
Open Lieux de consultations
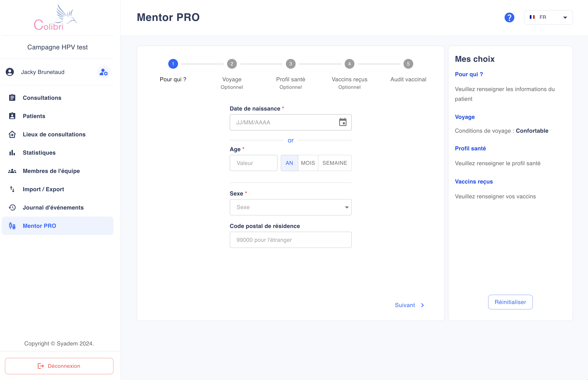(x=54, y=134)
